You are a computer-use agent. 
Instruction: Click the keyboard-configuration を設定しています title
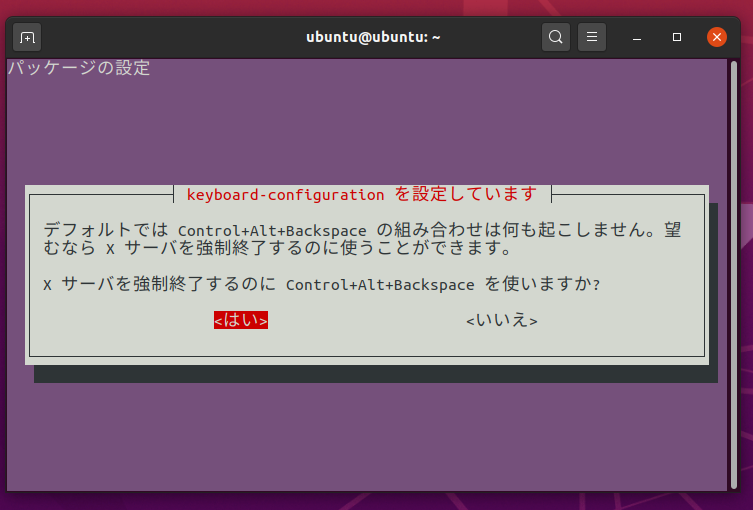[x=362, y=194]
